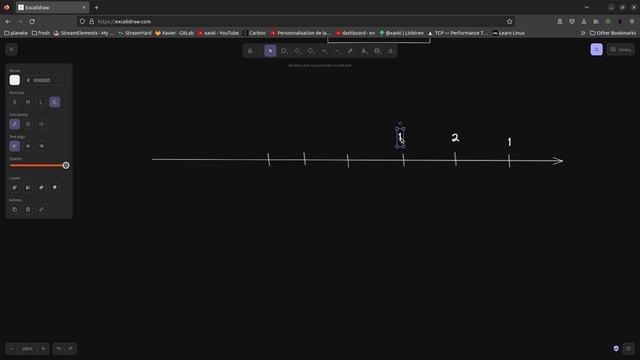
Task: Duplicate the selected element
Action: point(15,209)
